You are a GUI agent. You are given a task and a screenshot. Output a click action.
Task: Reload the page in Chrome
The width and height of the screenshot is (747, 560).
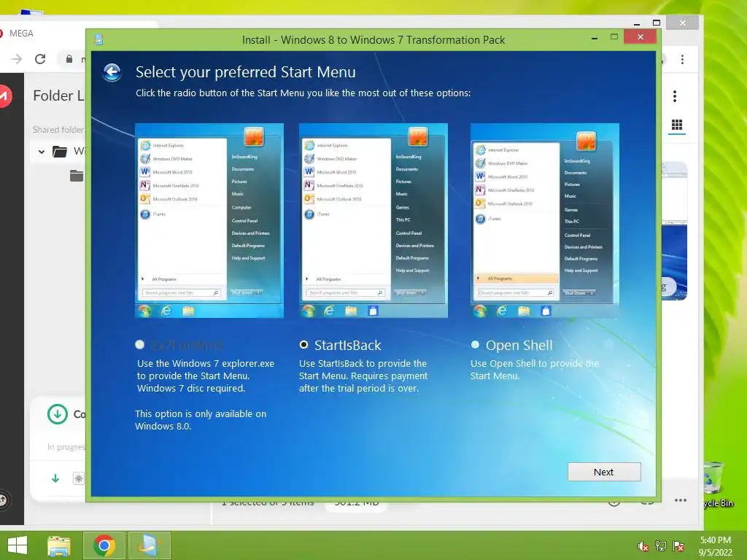[x=41, y=59]
